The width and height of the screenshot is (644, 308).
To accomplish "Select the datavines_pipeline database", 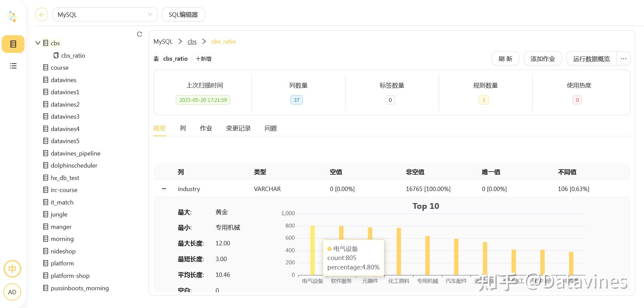I will pyautogui.click(x=75, y=153).
